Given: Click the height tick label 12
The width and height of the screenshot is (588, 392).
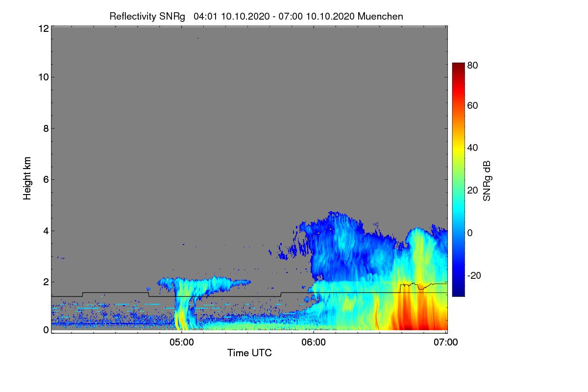Looking at the screenshot, I should coord(43,28).
